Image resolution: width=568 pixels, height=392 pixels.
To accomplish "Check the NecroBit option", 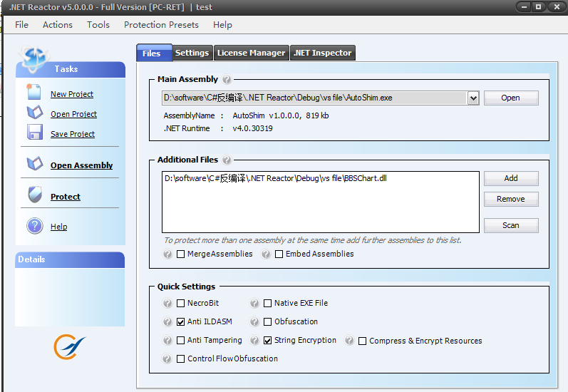I will pyautogui.click(x=180, y=303).
